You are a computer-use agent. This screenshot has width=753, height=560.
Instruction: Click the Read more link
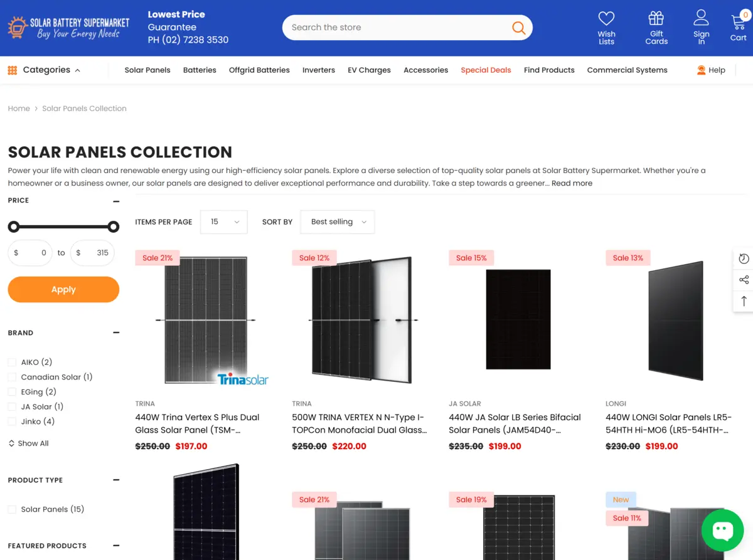pyautogui.click(x=572, y=183)
